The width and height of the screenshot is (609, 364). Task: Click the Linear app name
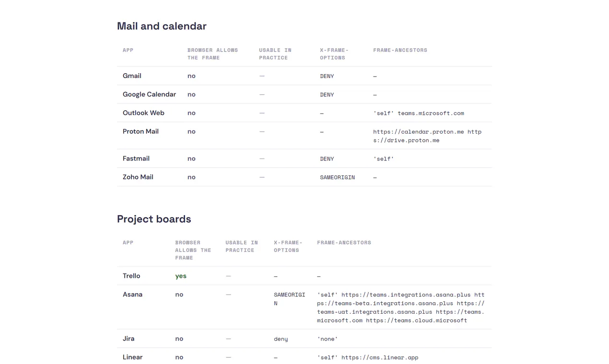132,357
